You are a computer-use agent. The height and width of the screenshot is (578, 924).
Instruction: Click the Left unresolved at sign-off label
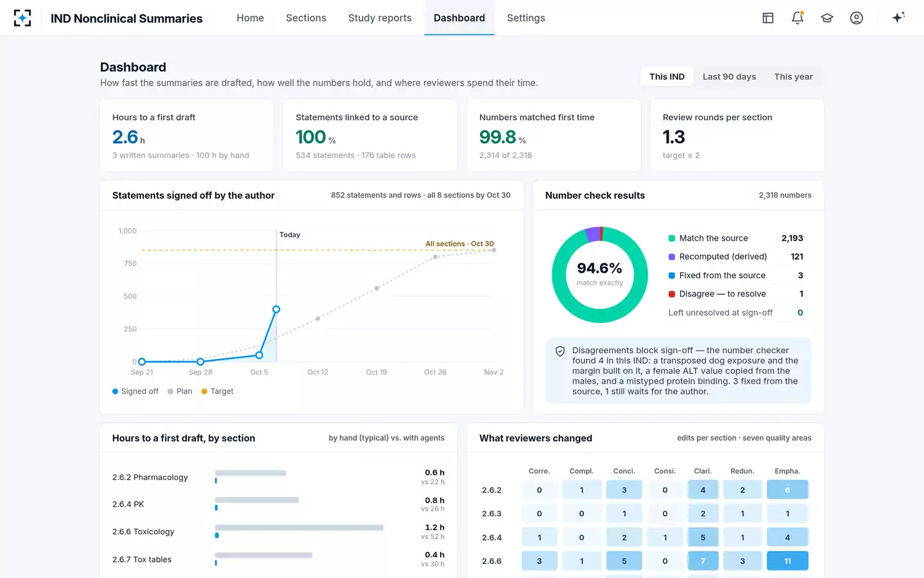coord(721,313)
